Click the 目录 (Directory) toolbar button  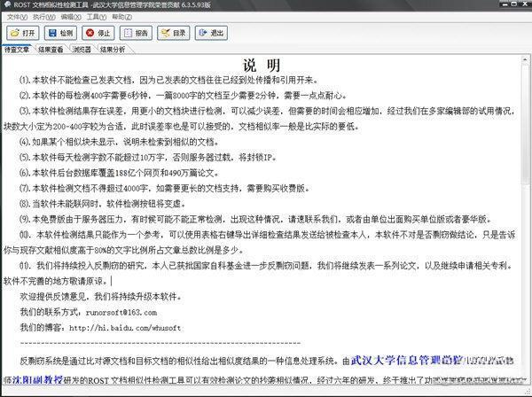174,33
